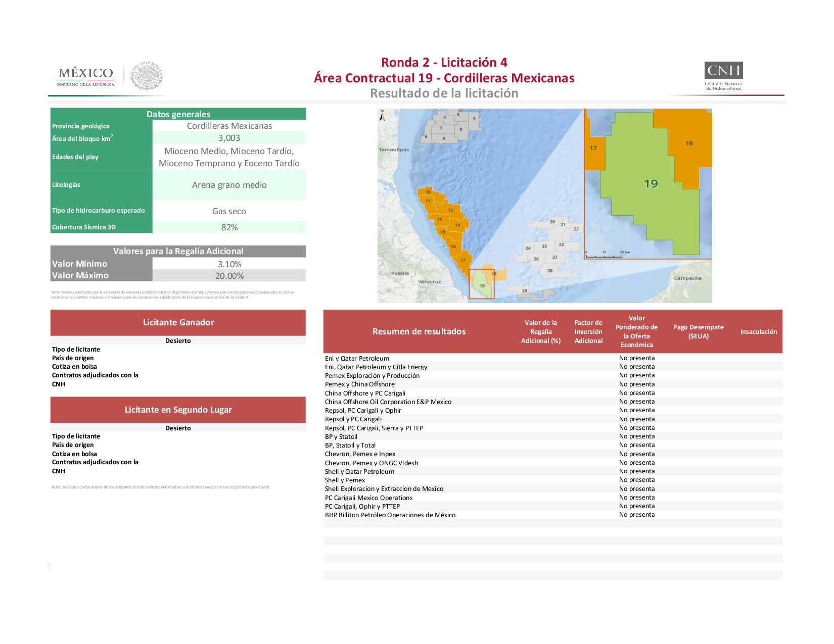Click 'País de origen' under Segundo Lugar

pyautogui.click(x=73, y=445)
